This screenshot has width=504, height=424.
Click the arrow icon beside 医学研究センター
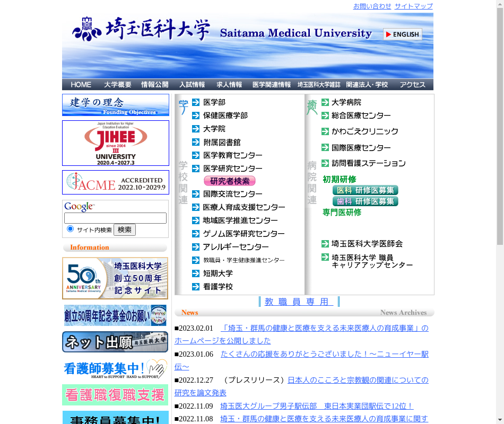pos(196,169)
